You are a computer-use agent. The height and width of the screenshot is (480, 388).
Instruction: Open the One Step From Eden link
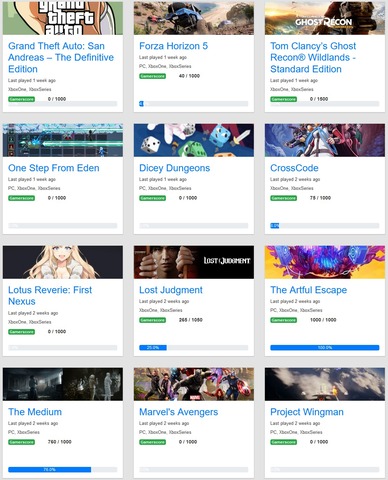[54, 168]
